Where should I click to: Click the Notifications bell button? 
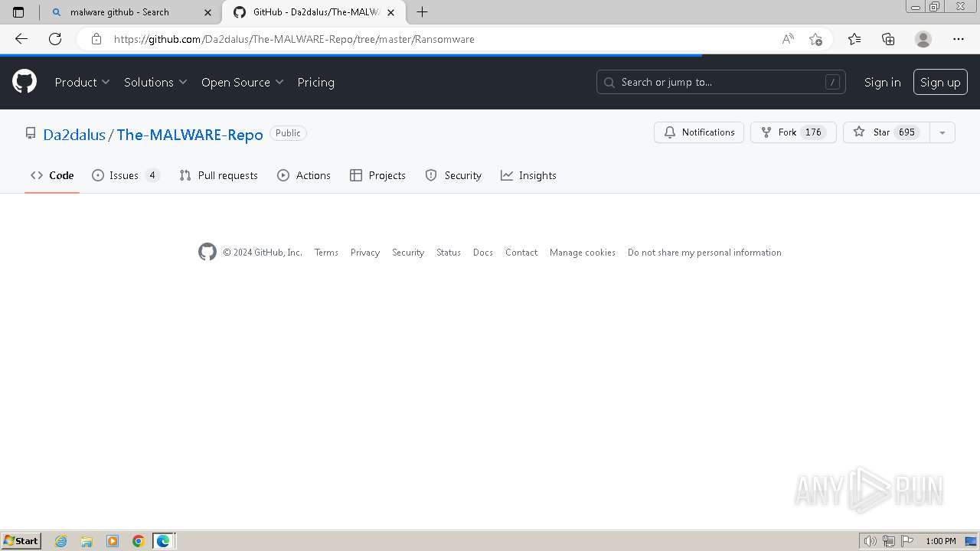[699, 132]
